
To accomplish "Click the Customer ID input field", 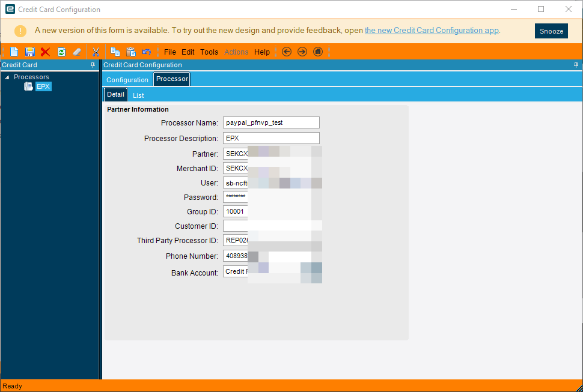I will [x=271, y=226].
